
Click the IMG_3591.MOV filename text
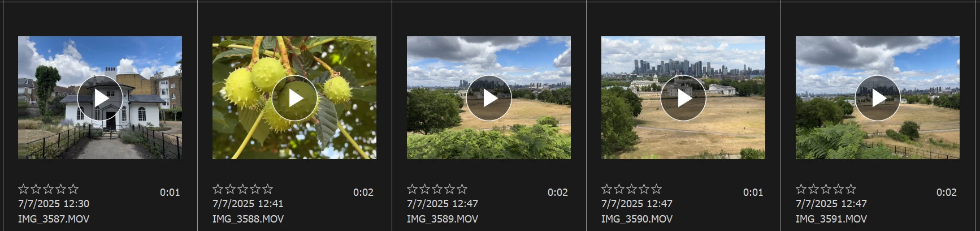point(831,219)
